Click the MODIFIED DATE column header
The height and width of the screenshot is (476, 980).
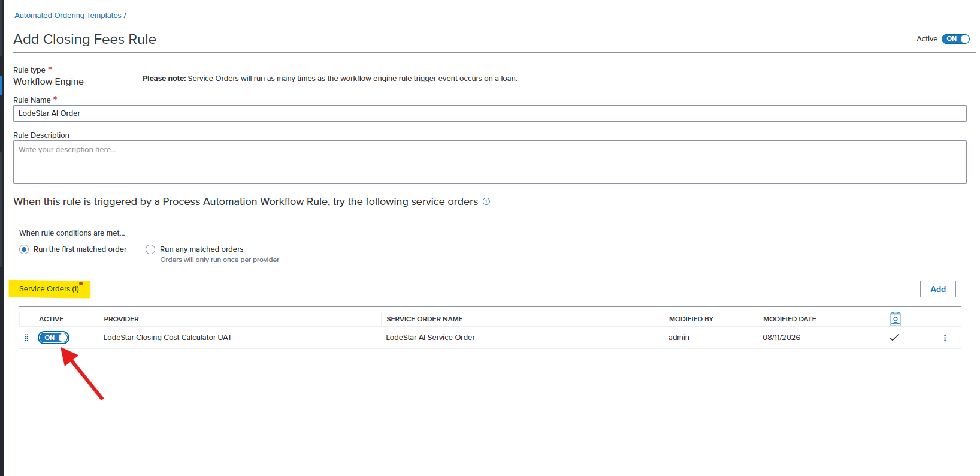pyautogui.click(x=790, y=319)
